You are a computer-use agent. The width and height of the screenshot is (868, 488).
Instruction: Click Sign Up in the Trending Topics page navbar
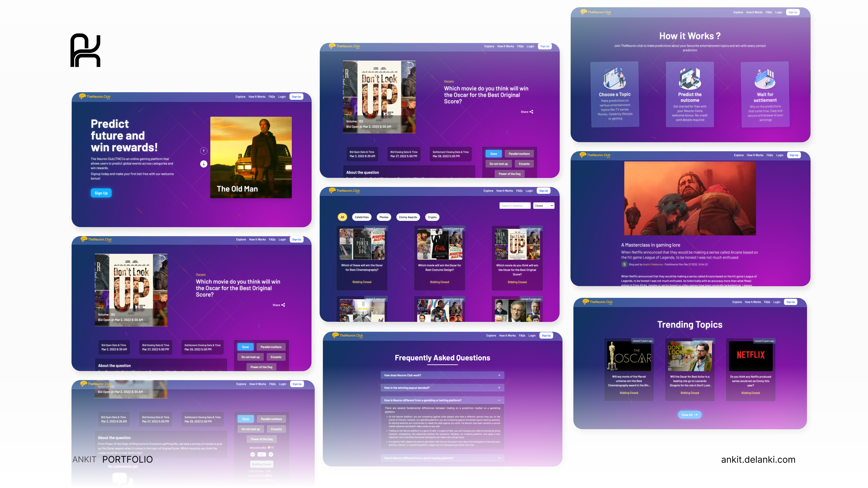790,302
